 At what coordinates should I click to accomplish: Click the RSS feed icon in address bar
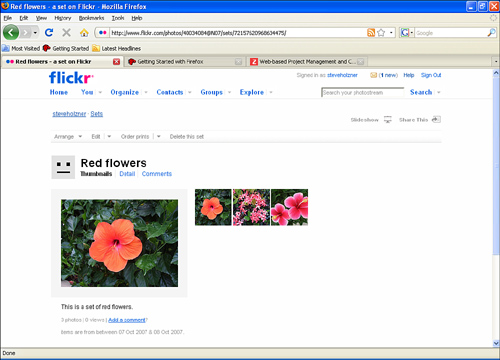pyautogui.click(x=371, y=33)
